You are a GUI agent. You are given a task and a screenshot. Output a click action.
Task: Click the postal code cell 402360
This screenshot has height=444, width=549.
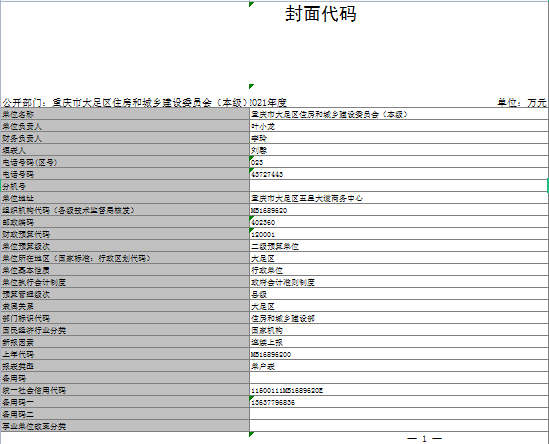(x=398, y=222)
